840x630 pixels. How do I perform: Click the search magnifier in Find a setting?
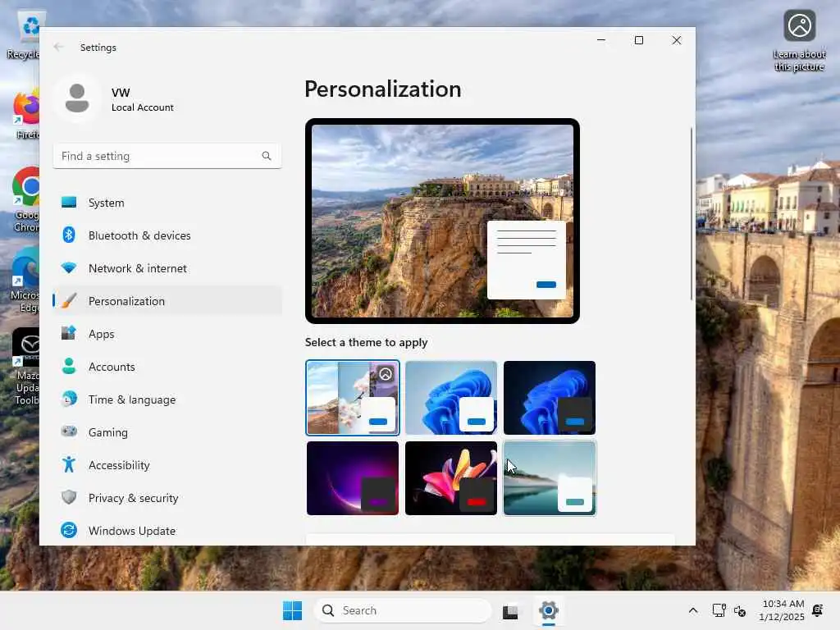click(267, 156)
